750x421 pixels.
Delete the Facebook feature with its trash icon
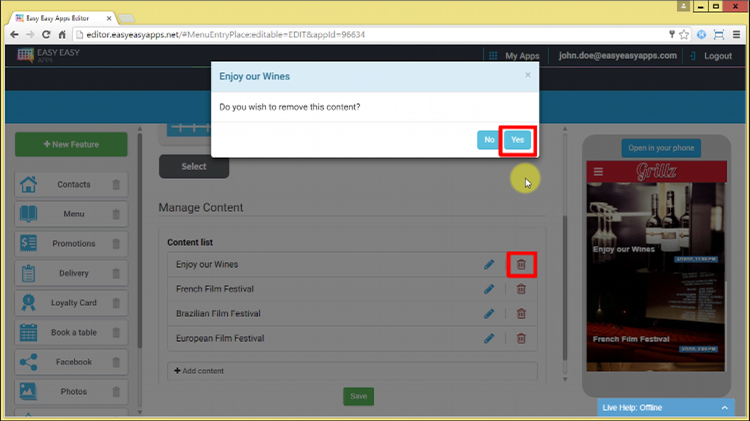[116, 362]
